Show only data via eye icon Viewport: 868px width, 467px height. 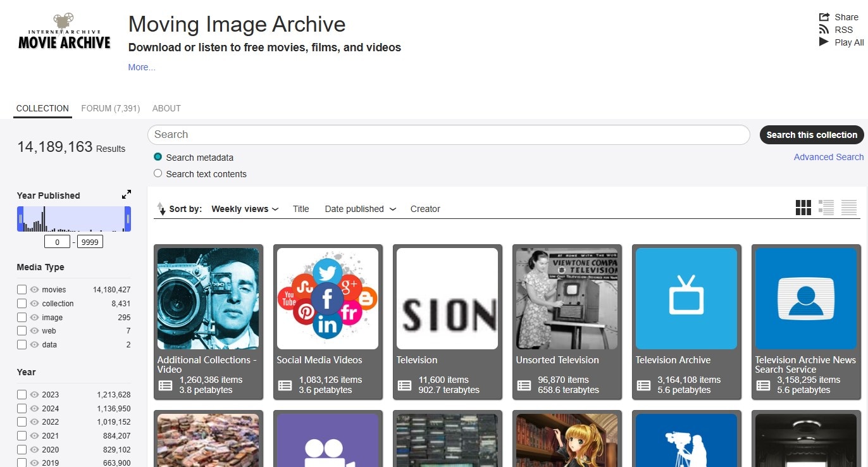[x=34, y=345]
